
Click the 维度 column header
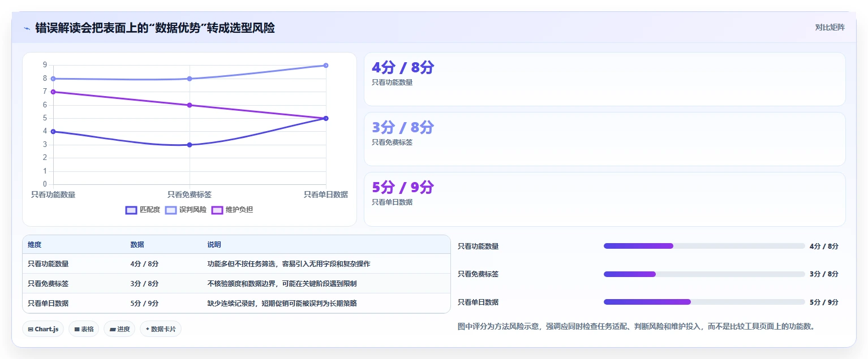[35, 245]
